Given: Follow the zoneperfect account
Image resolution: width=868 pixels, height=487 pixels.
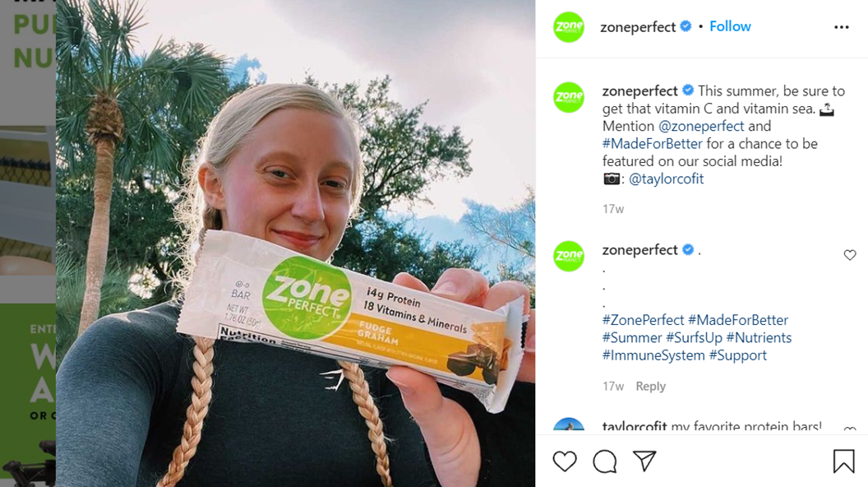Looking at the screenshot, I should (730, 26).
